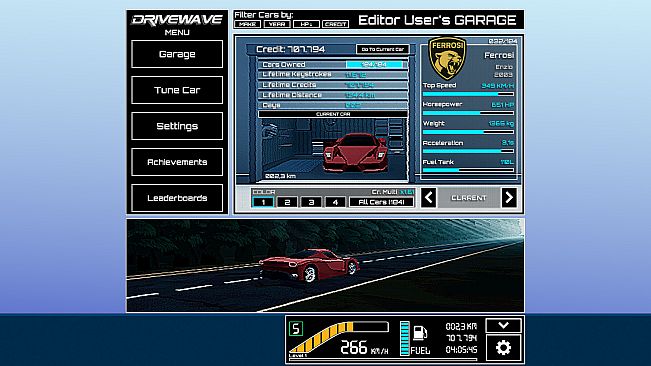
Task: Click the blue fuel level gauge
Action: pyautogui.click(x=405, y=338)
